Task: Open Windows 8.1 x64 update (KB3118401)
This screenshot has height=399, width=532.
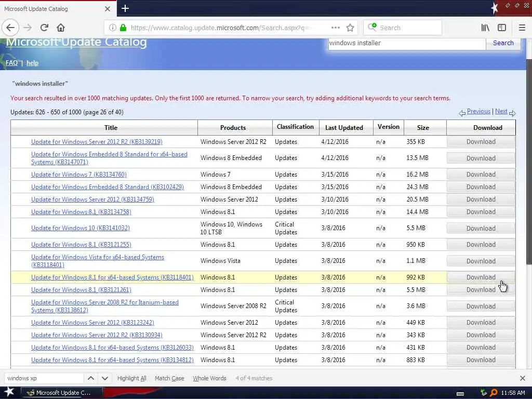Action: [x=112, y=277]
